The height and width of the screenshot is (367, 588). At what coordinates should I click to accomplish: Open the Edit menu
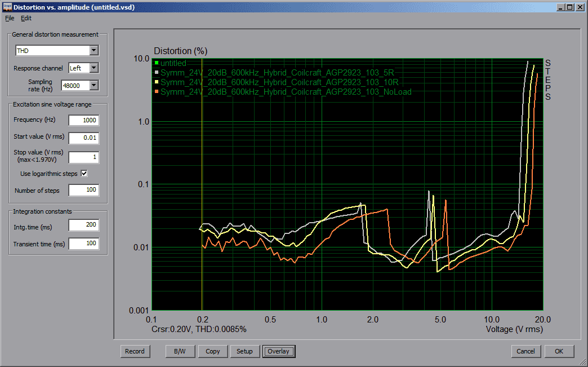(x=26, y=18)
